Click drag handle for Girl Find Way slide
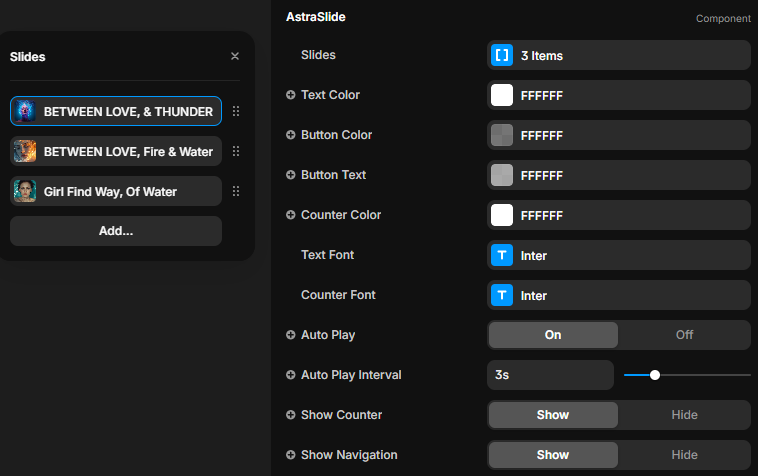 (236, 191)
